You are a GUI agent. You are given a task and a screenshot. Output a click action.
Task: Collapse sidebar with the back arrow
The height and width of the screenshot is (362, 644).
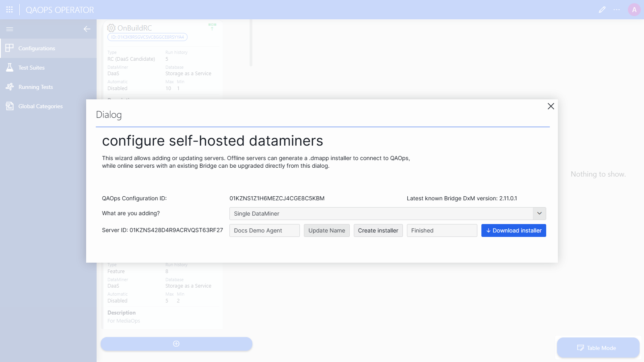point(87,29)
